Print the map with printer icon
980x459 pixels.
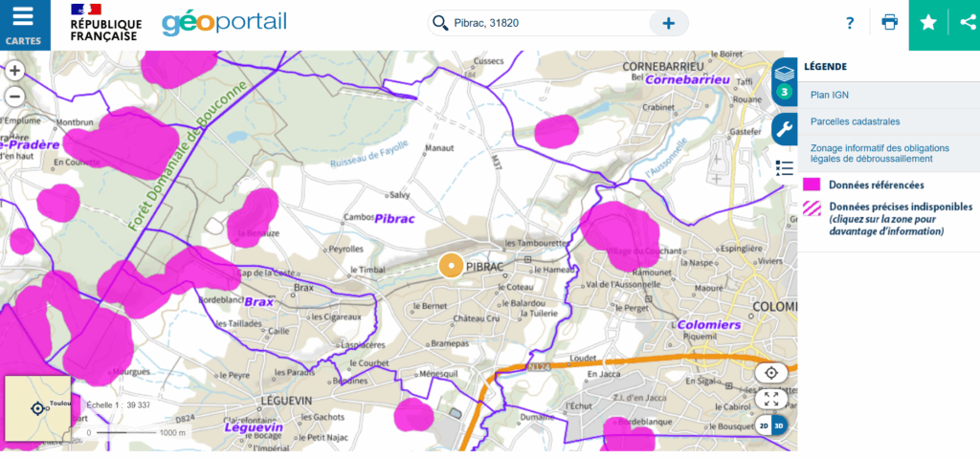pos(889,24)
